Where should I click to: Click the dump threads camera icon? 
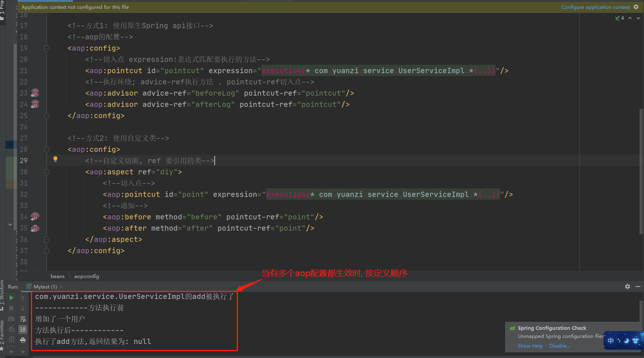click(x=11, y=319)
